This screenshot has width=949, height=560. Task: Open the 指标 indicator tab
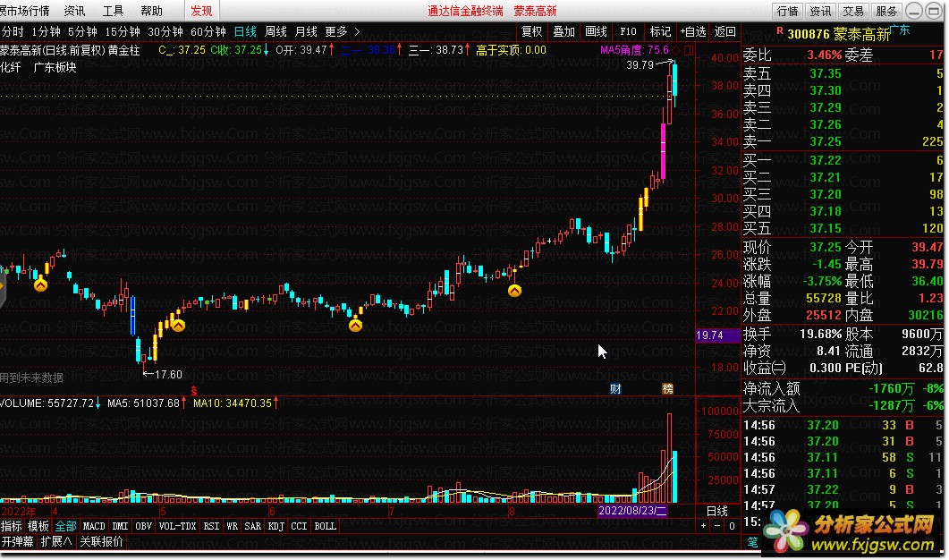click(x=12, y=526)
